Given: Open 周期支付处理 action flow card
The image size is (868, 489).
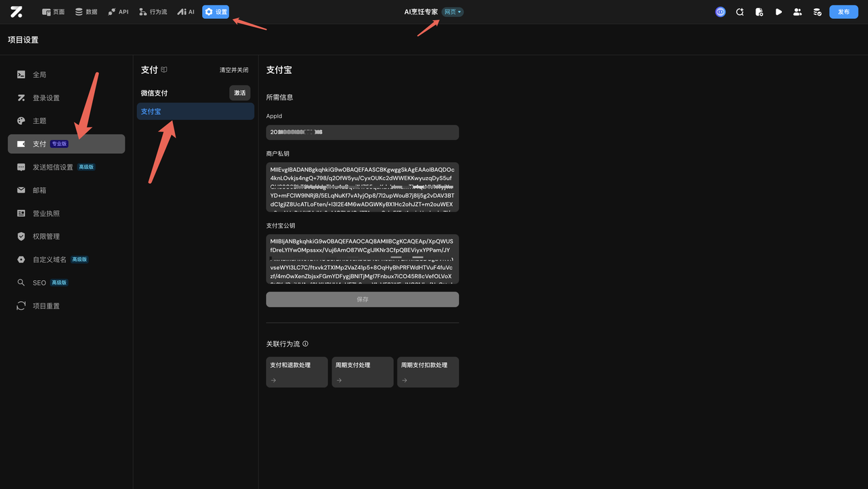Looking at the screenshot, I should (363, 372).
